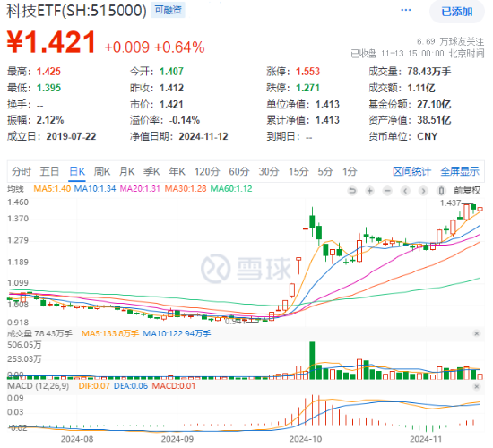Switch to the 5分 interval tab
Viewport: 493px width, 448px height.
(x=325, y=171)
